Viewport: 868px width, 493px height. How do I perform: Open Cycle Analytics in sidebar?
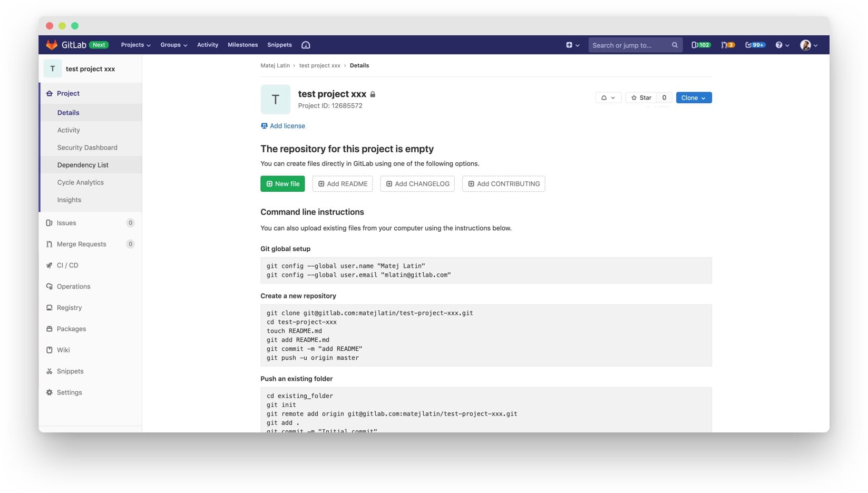(91, 182)
